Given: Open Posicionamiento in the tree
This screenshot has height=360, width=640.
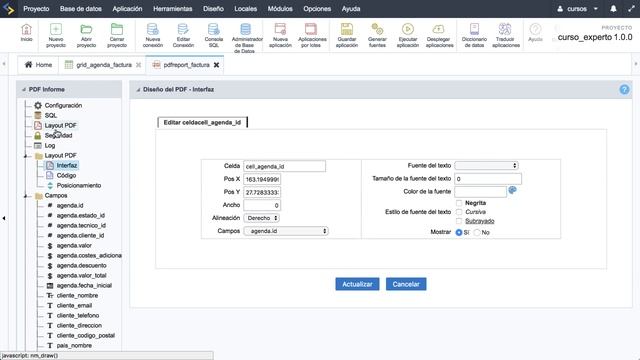Looking at the screenshot, I should [x=78, y=185].
